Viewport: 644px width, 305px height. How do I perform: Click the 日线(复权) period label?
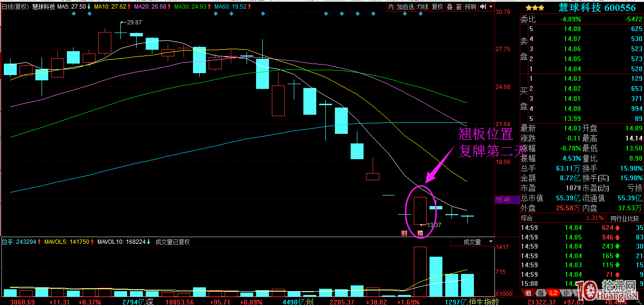click(x=15, y=7)
